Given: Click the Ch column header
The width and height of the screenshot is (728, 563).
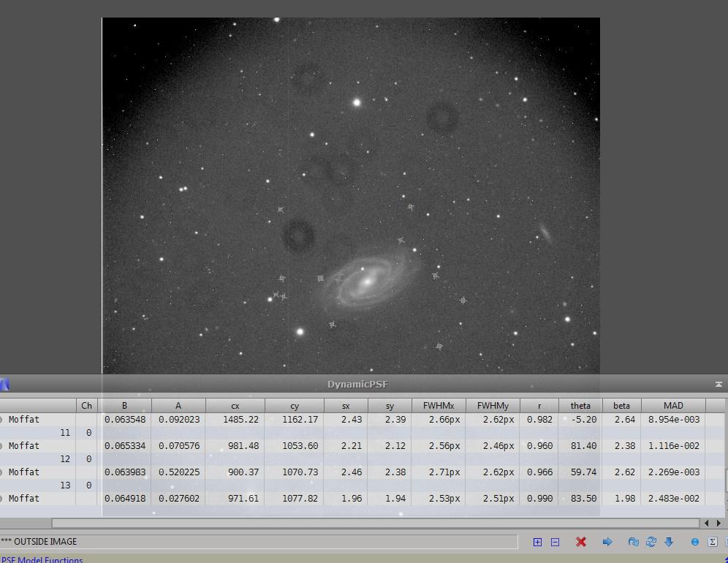Looking at the screenshot, I should (86, 406).
